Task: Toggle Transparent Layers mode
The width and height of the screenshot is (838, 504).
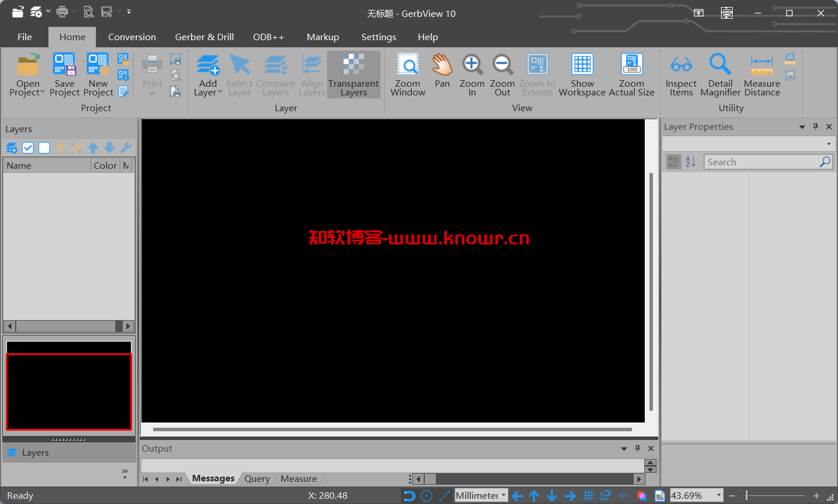Action: point(353,74)
